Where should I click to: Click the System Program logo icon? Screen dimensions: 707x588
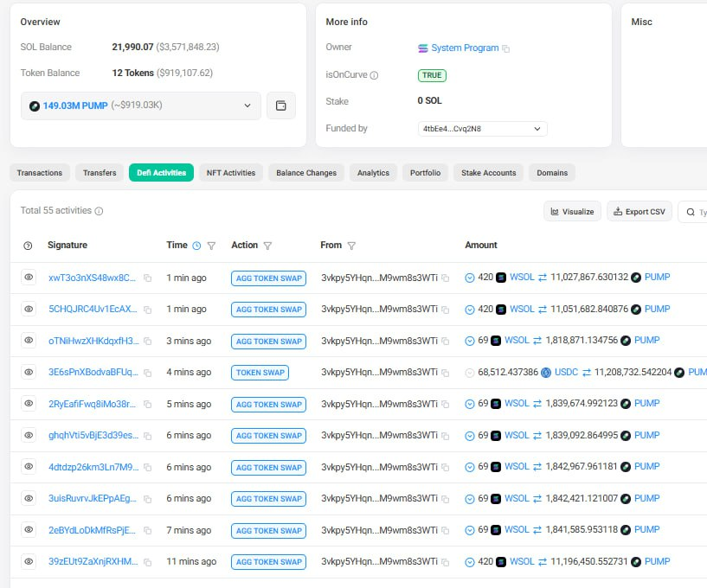tap(422, 48)
